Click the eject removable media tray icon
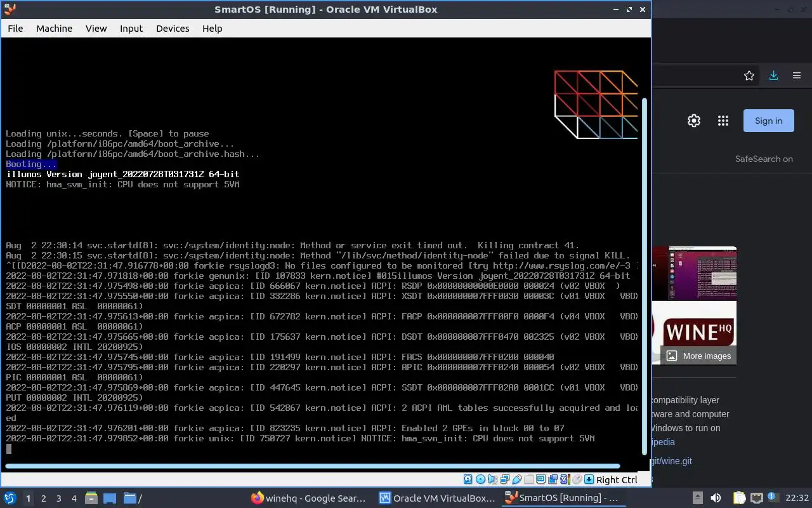The height and width of the screenshot is (508, 812). [x=697, y=498]
